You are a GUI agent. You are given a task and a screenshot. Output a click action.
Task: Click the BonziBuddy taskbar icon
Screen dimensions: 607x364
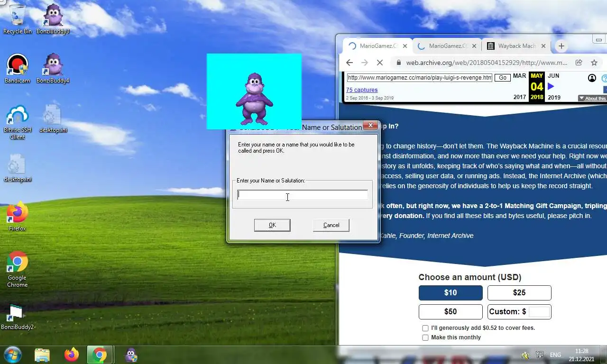coord(131,355)
